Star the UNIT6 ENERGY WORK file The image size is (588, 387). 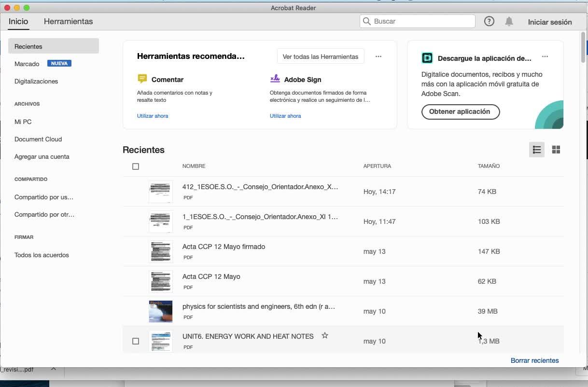click(x=325, y=336)
